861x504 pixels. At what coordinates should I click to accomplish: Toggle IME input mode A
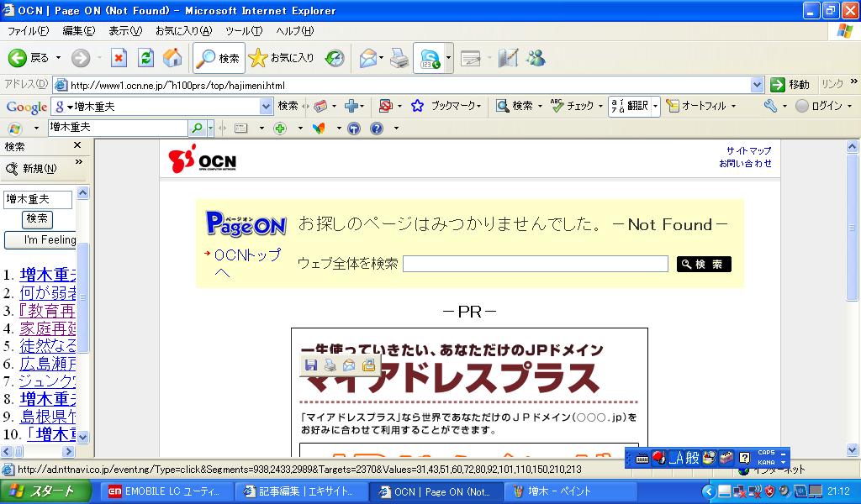[x=677, y=458]
